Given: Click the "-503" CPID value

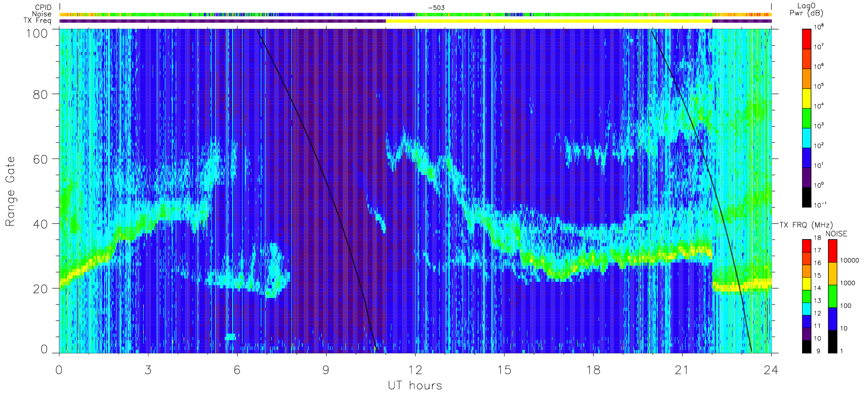Looking at the screenshot, I should click(436, 8).
